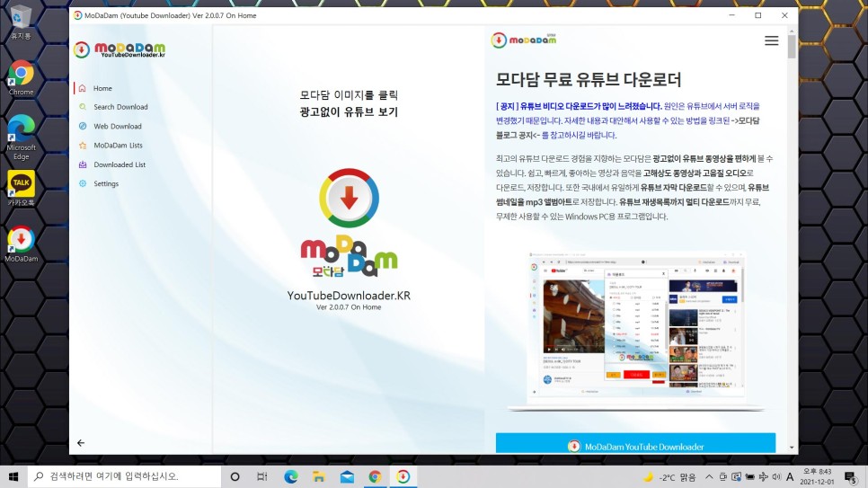Select KakaoTalk desktop shortcut

point(21,189)
